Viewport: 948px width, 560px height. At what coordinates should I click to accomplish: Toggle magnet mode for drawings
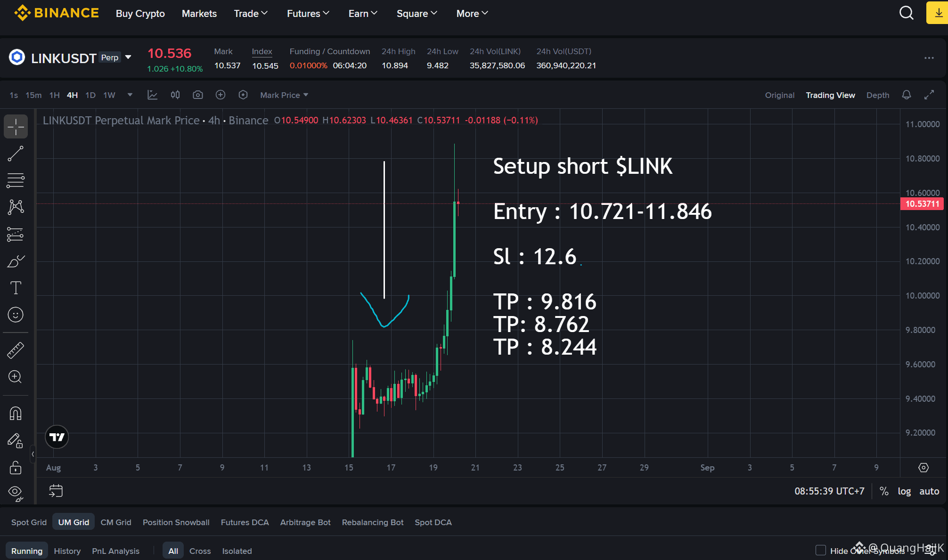(16, 414)
